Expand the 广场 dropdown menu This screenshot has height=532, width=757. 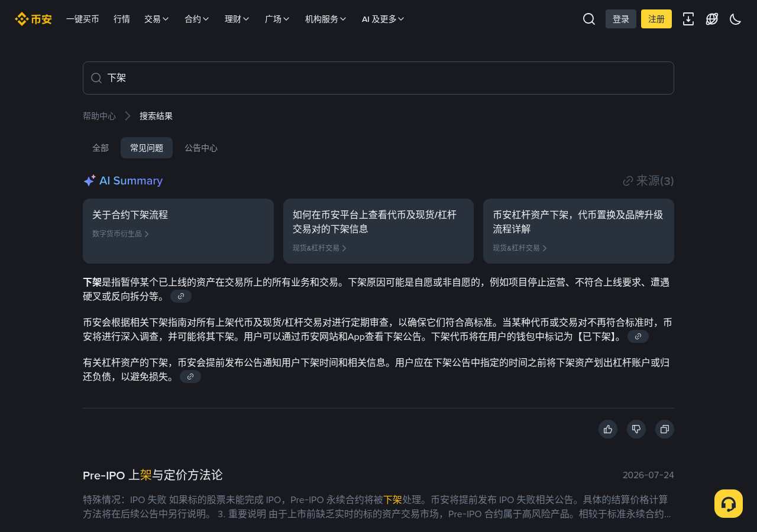[277, 19]
